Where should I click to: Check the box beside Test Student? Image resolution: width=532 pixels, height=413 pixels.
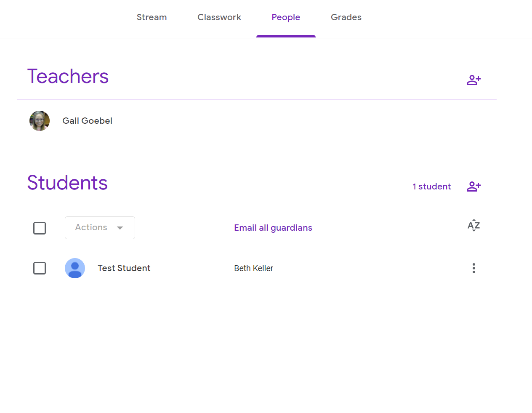pyautogui.click(x=40, y=268)
